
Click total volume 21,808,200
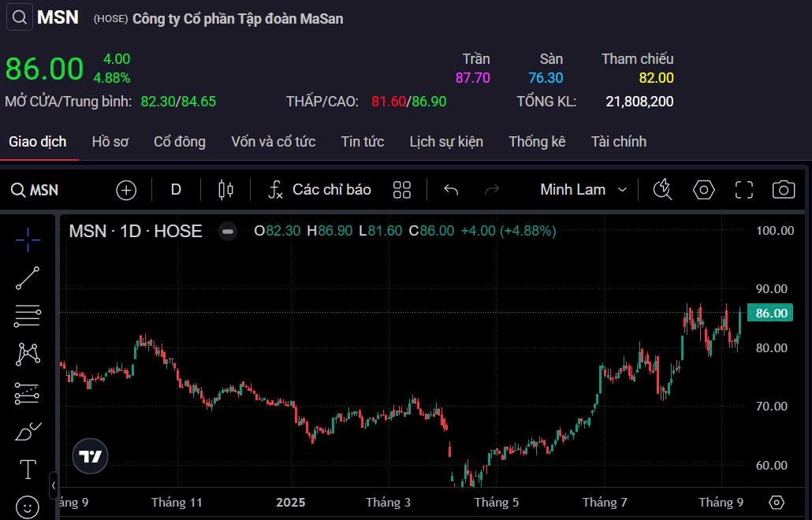pyautogui.click(x=639, y=102)
